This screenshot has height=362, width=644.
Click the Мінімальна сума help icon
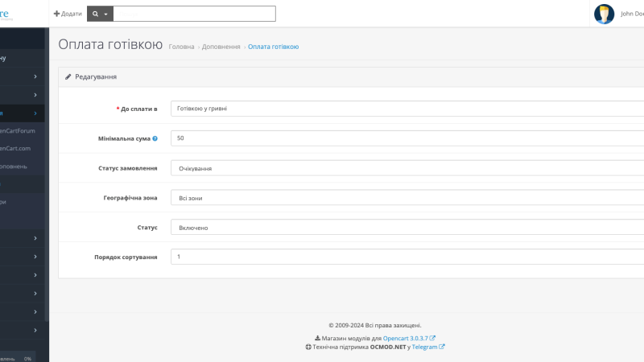[x=155, y=138]
